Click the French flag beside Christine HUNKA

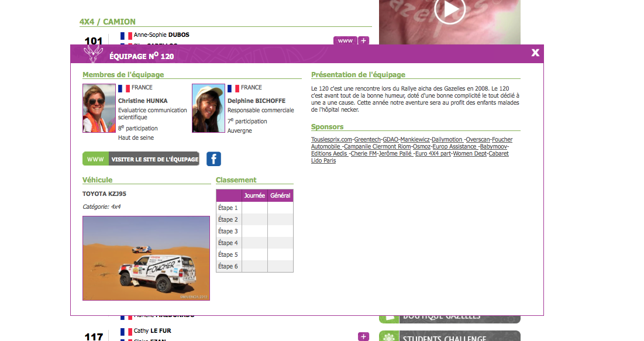pyautogui.click(x=124, y=88)
